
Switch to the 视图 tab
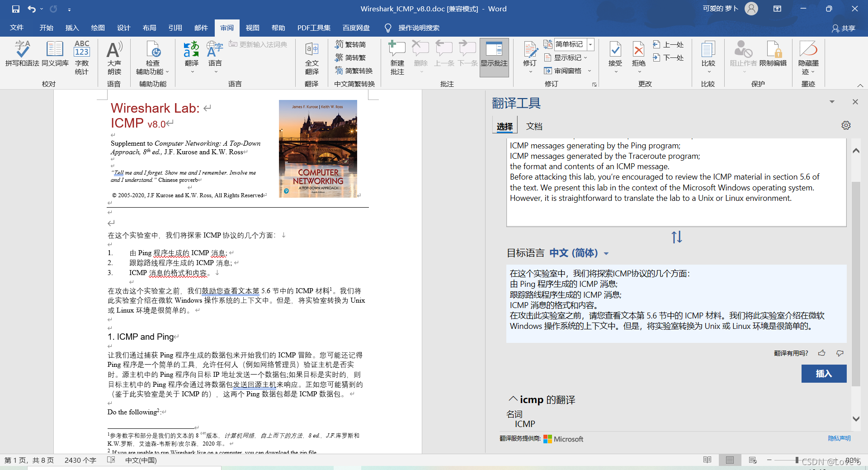(252, 28)
